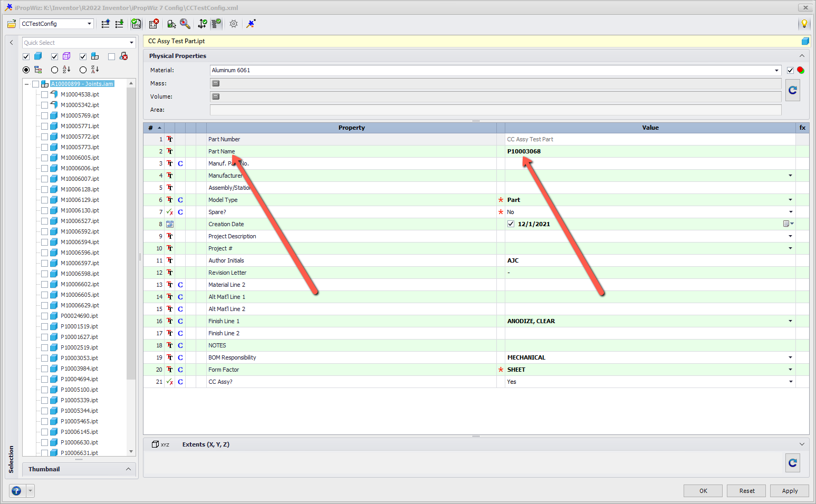Collapse the A10000899 - Joints.iam tree node
The width and height of the screenshot is (816, 504).
(26, 83)
